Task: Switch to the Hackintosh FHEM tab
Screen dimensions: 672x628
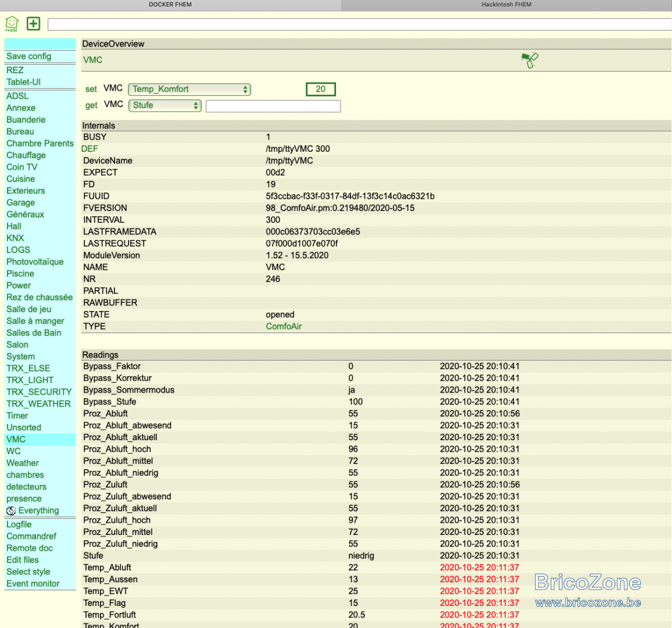Action: pos(506,5)
